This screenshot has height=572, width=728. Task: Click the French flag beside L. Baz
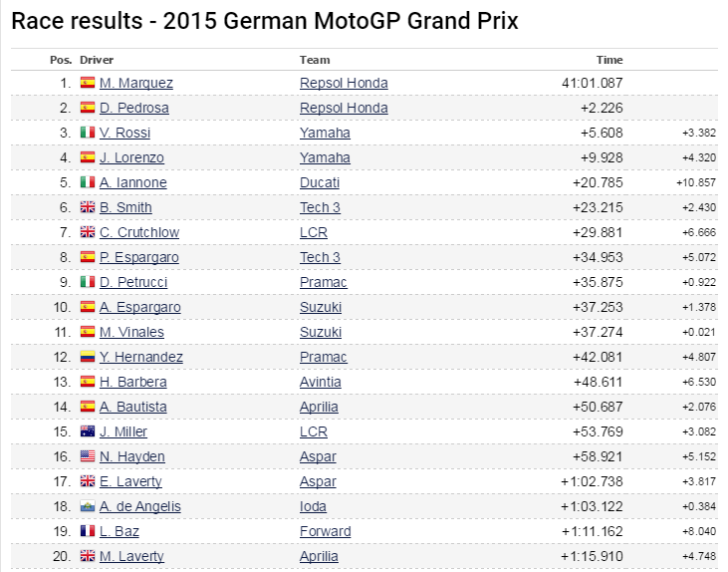87,531
